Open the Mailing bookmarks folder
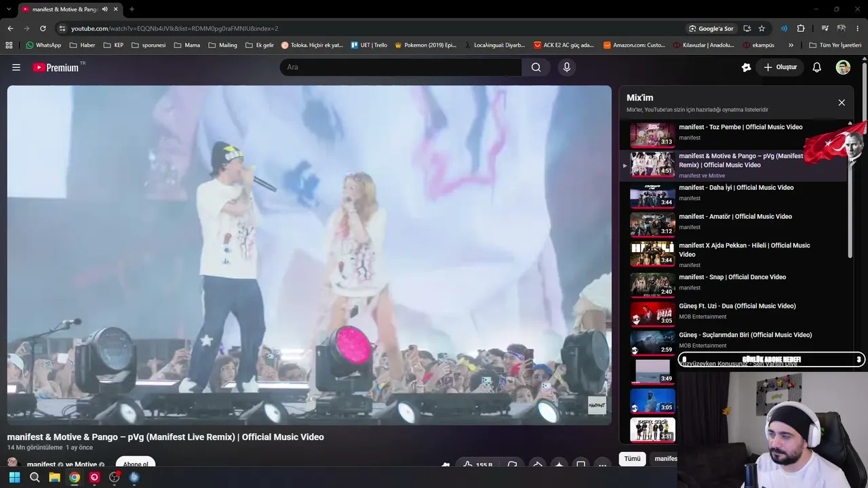 tap(222, 45)
